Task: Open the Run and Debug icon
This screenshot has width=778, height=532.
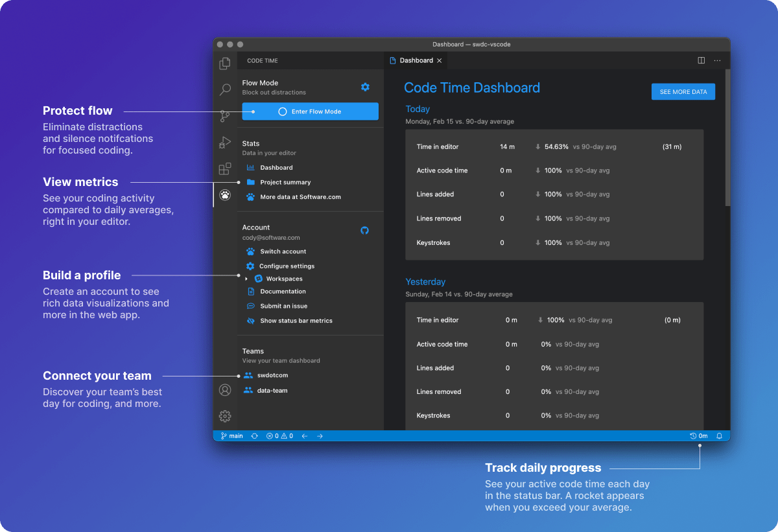Action: click(225, 143)
